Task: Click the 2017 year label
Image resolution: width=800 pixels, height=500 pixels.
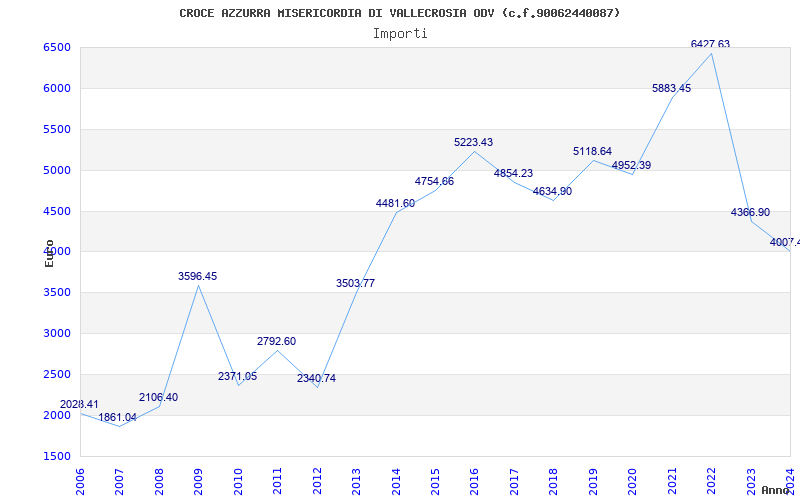Action: tap(514, 481)
